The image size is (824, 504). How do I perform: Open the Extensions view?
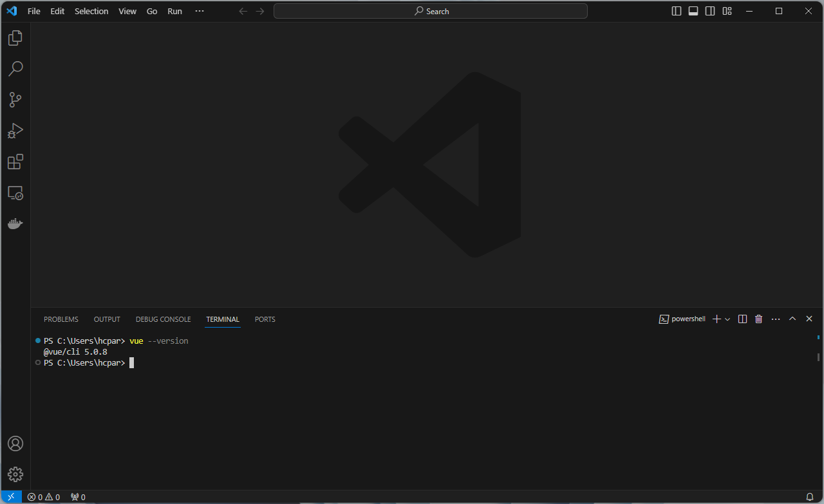15,162
